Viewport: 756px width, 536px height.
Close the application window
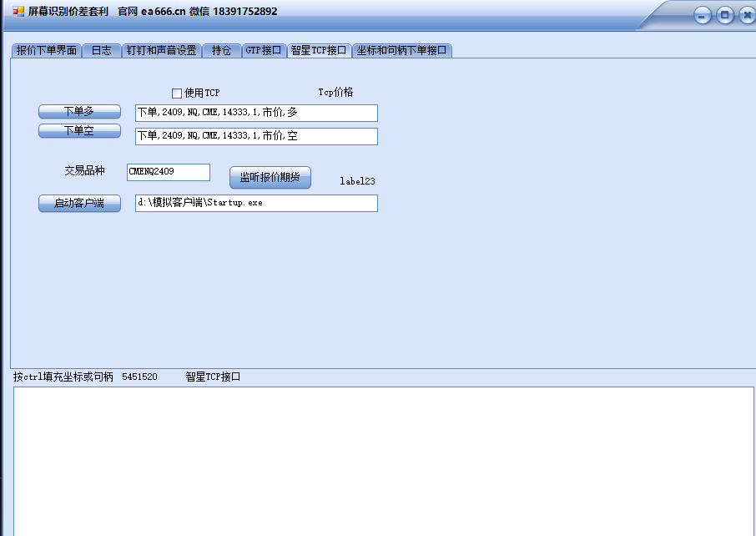tap(747, 15)
